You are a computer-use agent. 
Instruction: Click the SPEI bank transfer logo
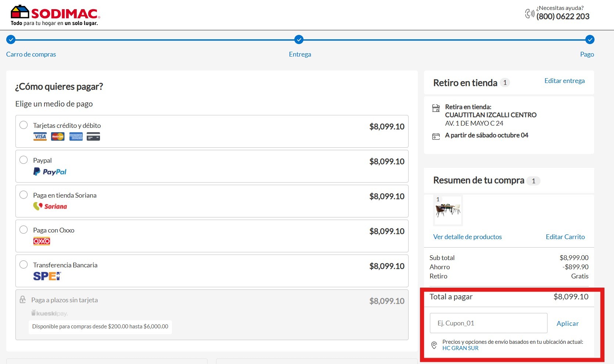[47, 276]
